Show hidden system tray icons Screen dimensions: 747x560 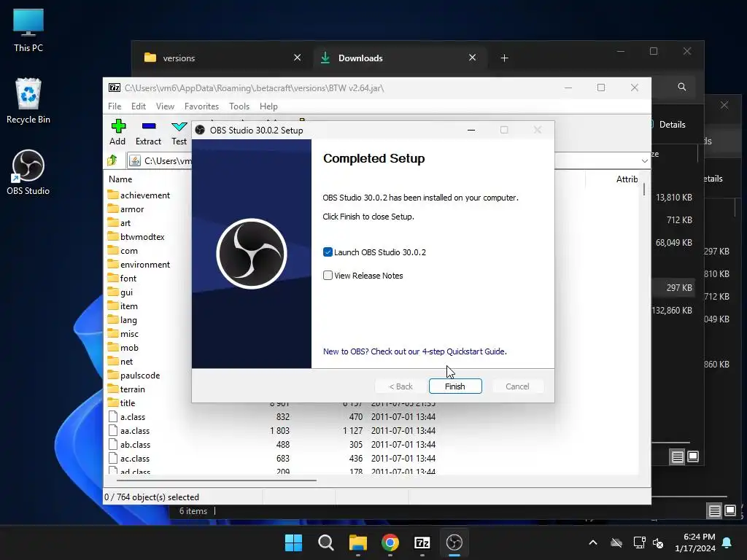pos(593,542)
